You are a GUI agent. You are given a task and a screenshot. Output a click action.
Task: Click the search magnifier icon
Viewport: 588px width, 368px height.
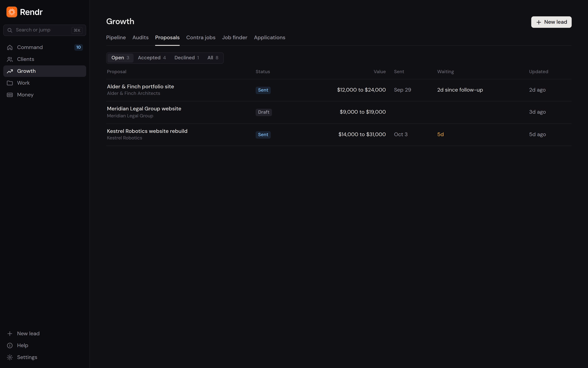click(x=10, y=30)
